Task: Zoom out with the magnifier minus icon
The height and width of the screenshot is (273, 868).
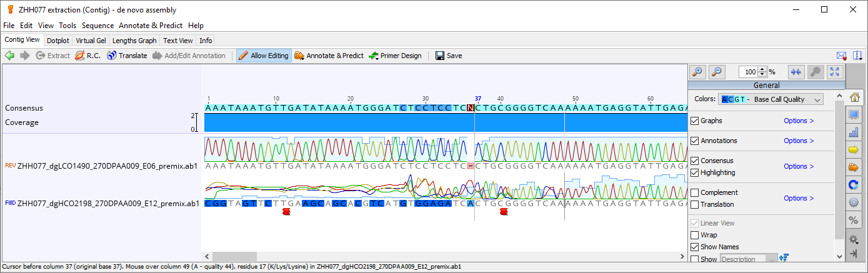Action: pos(717,72)
